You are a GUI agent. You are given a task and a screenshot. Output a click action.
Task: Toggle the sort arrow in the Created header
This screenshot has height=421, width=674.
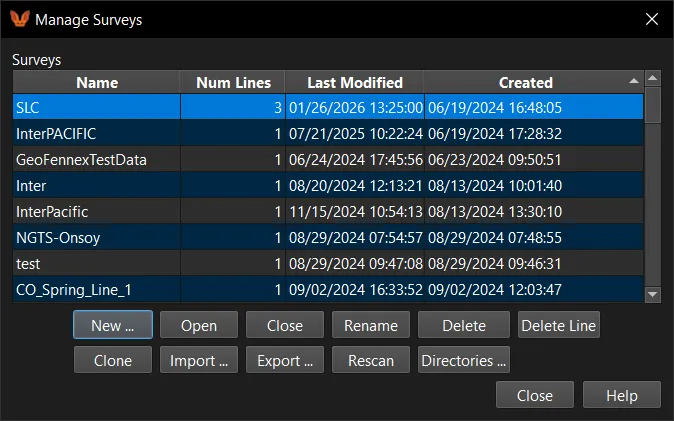click(633, 81)
